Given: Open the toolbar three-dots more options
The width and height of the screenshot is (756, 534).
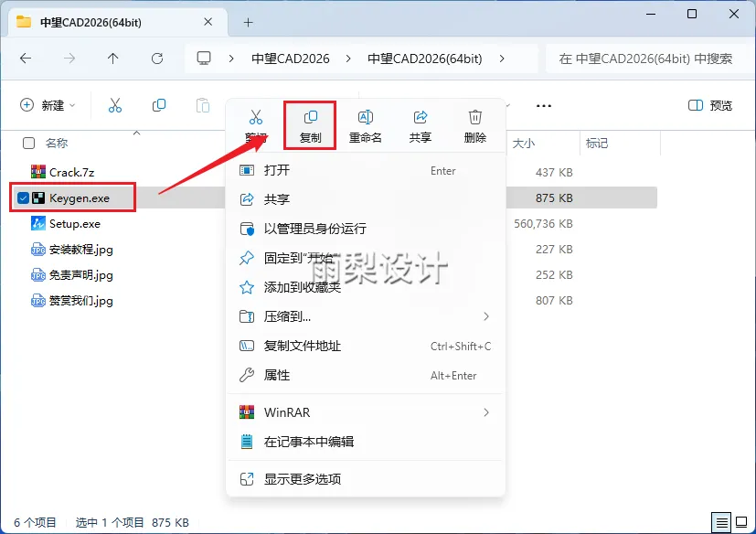Looking at the screenshot, I should (543, 106).
